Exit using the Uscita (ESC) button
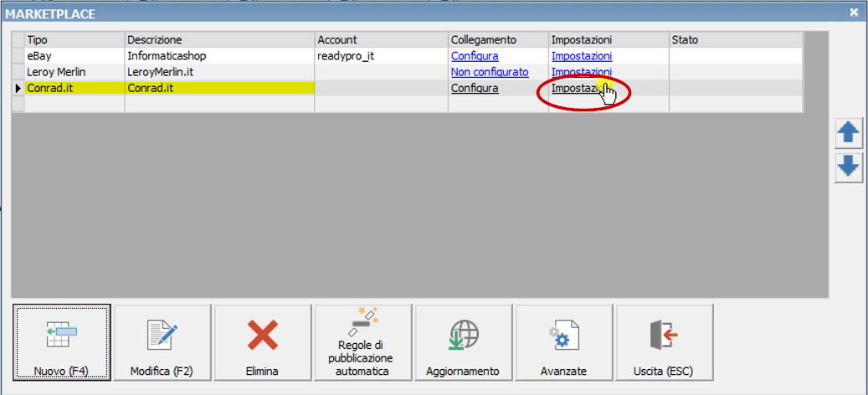868x395 pixels. coord(664,342)
